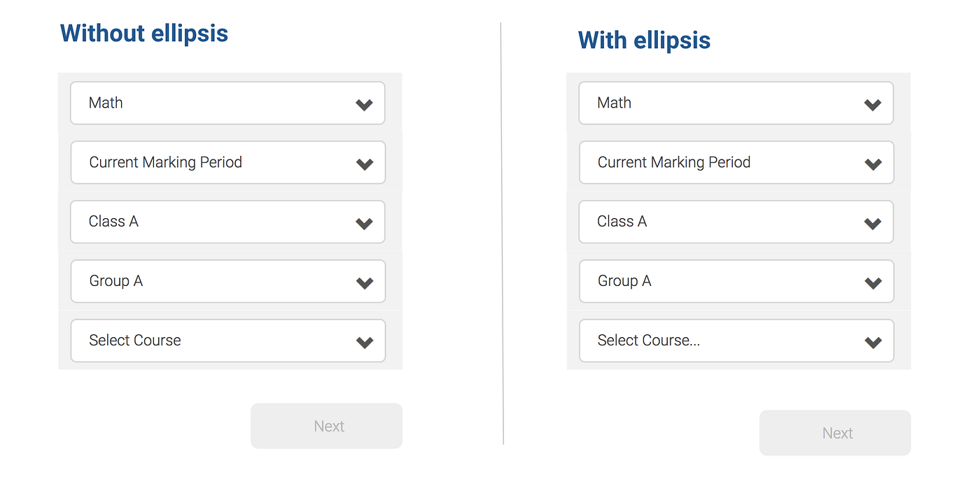Click the 'With ellipsis' heading
Screen dimensions: 980x479
644,40
